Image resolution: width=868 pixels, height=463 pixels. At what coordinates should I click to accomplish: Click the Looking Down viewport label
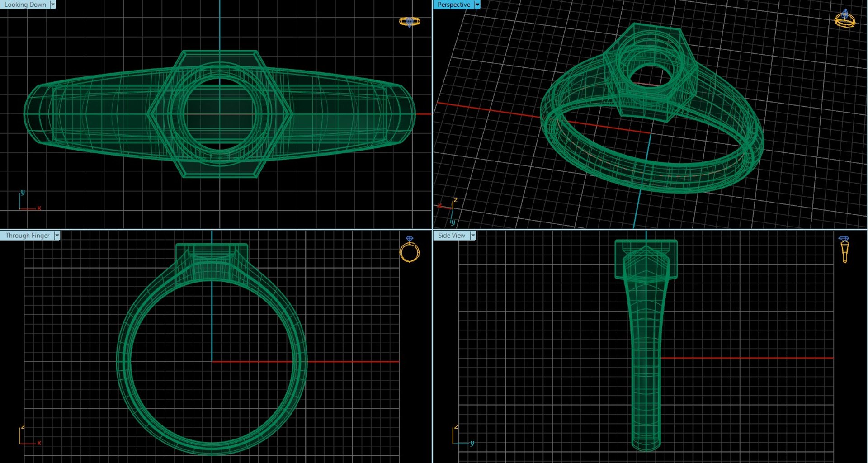pyautogui.click(x=25, y=5)
